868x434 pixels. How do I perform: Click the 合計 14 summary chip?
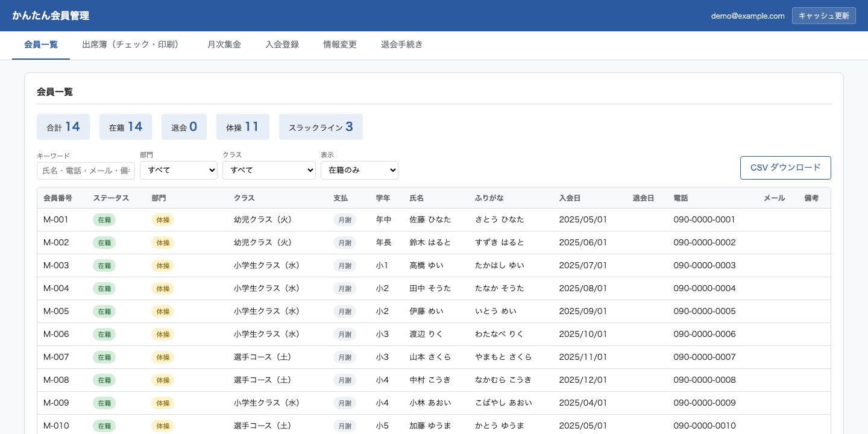[x=63, y=127]
